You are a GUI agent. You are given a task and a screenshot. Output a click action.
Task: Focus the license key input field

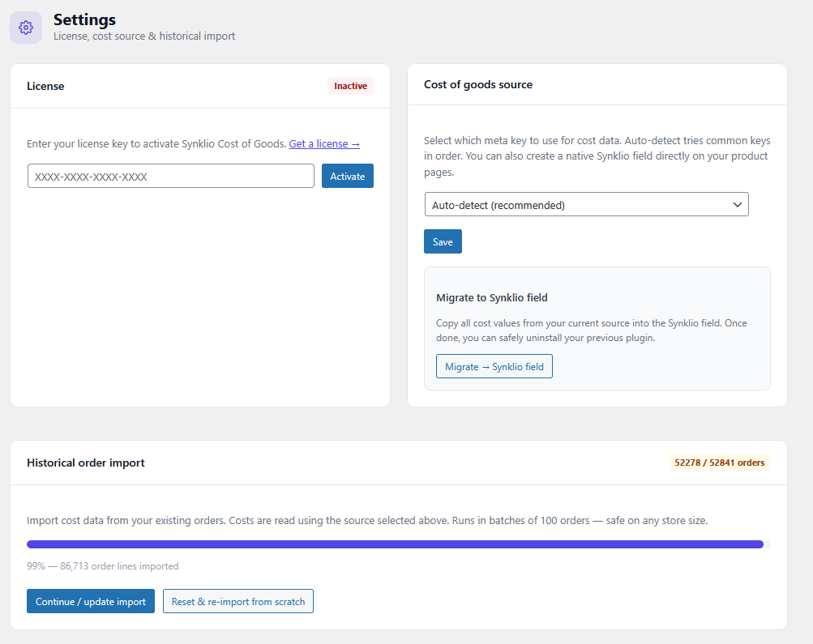[171, 177]
